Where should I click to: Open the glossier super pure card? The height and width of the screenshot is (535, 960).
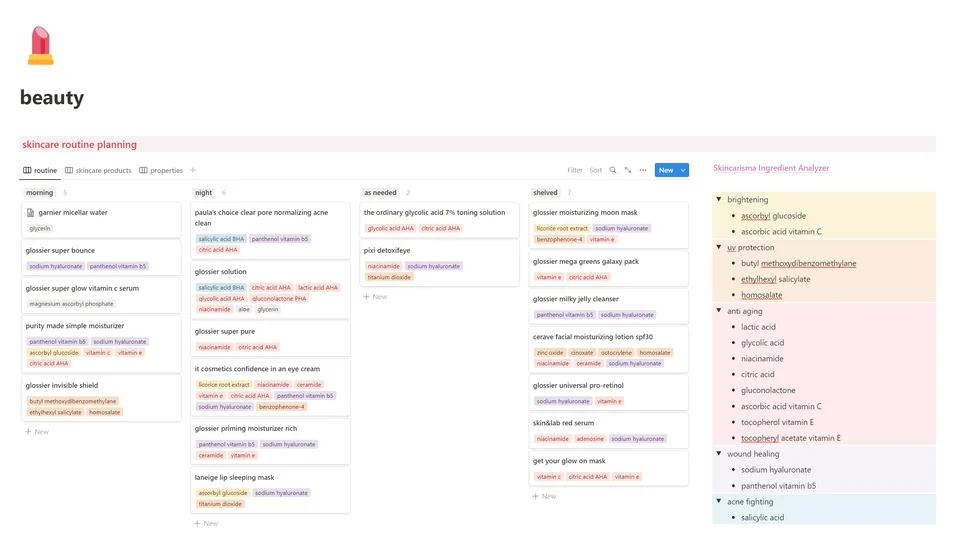coord(270,339)
